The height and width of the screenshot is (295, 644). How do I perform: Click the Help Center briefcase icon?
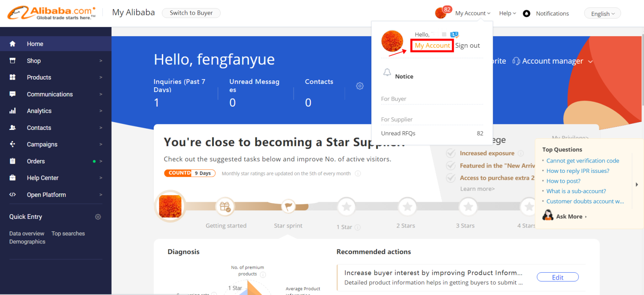[x=12, y=178]
